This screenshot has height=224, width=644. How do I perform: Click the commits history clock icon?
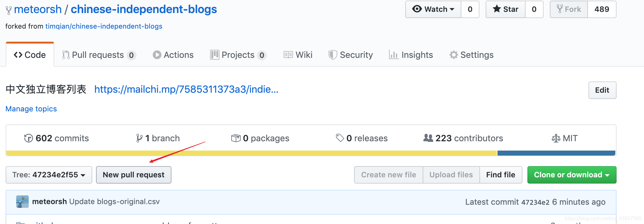pyautogui.click(x=28, y=138)
